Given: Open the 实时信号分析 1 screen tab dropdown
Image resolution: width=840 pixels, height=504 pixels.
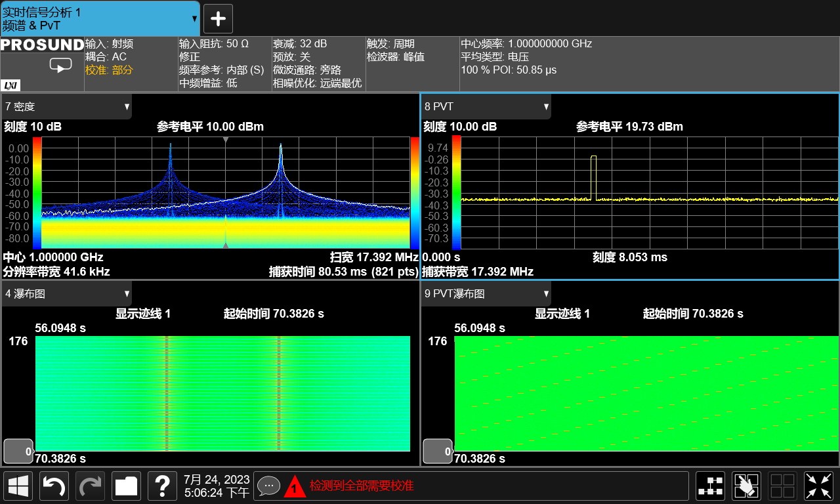Looking at the screenshot, I should pyautogui.click(x=100, y=18).
